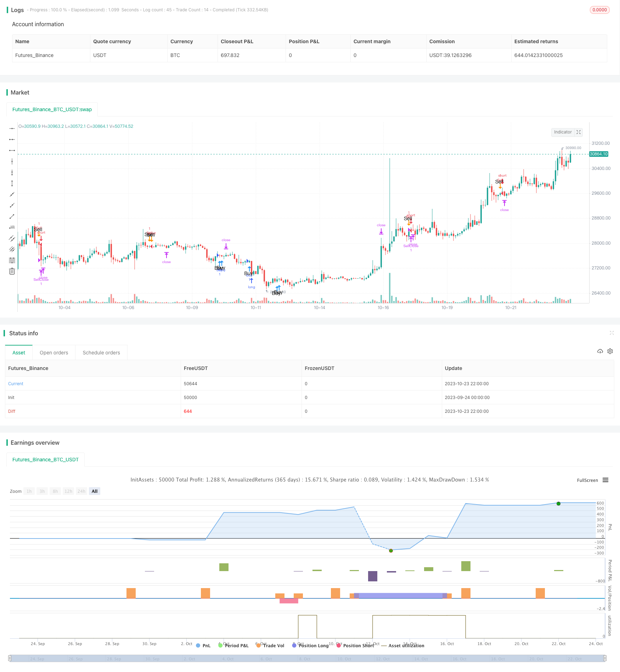The height and width of the screenshot is (672, 620).
Task: Select the parallel straight lines tool
Action: click(x=12, y=249)
